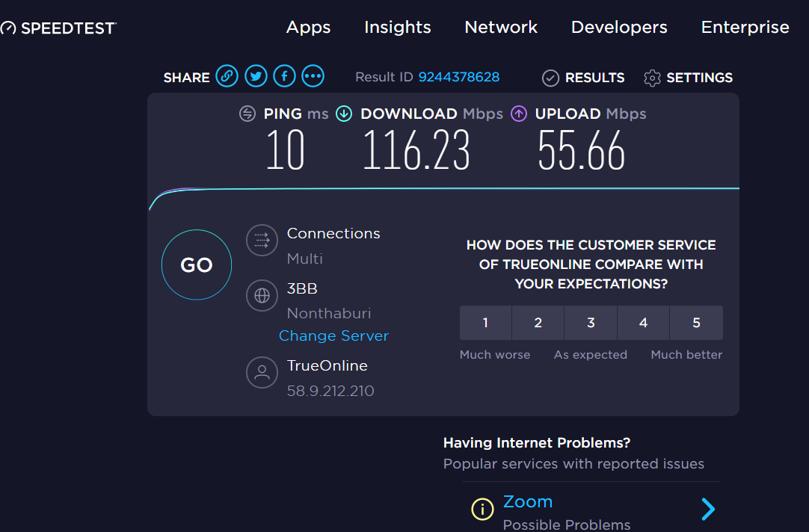Open Result ID 9244378628 link

coord(458,77)
